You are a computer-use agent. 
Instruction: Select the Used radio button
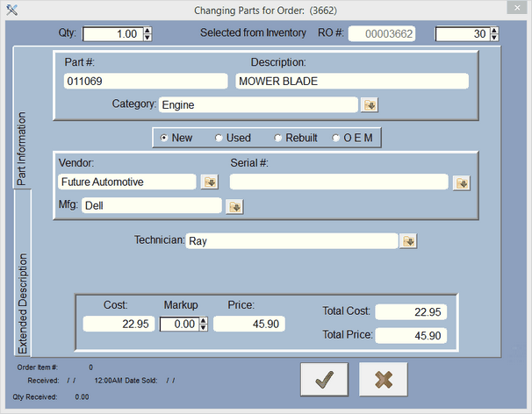(219, 138)
